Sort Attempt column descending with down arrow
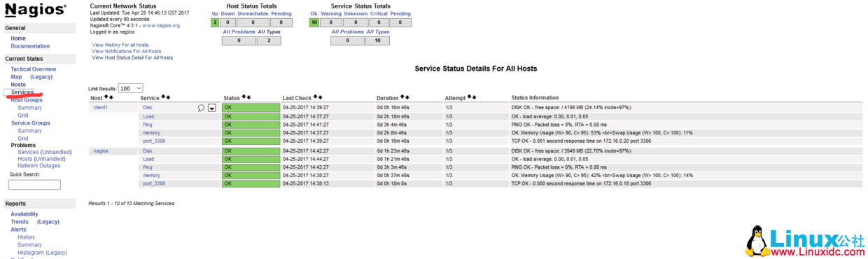The width and height of the screenshot is (868, 259). click(x=473, y=97)
